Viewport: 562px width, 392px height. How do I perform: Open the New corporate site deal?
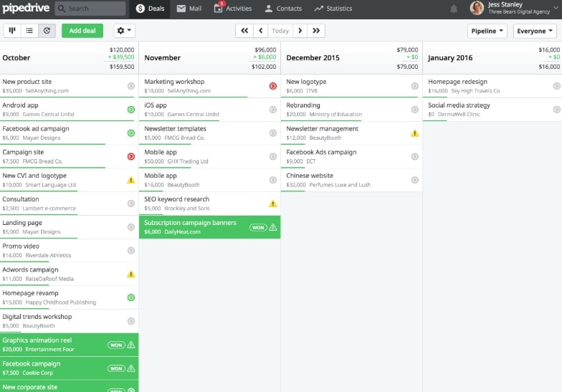point(69,387)
